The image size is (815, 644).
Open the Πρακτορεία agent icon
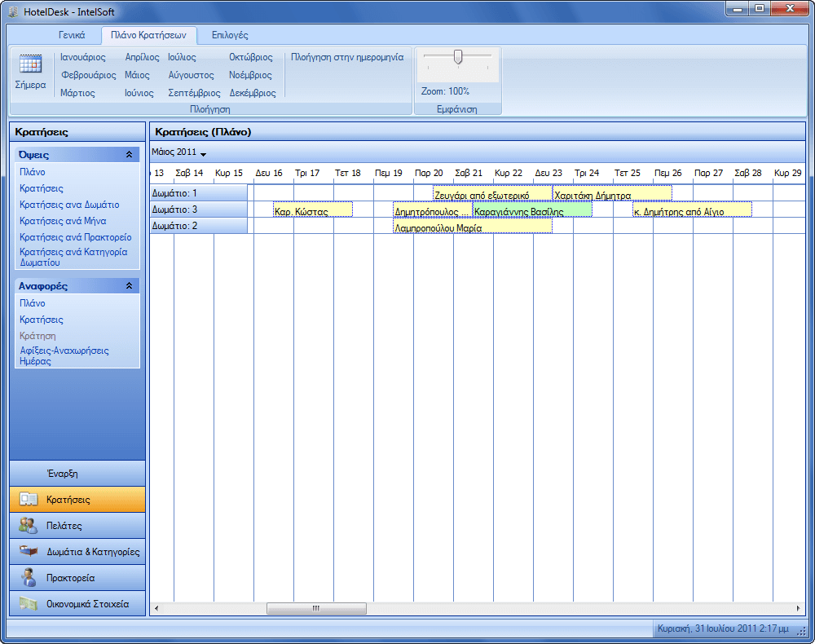[29, 578]
